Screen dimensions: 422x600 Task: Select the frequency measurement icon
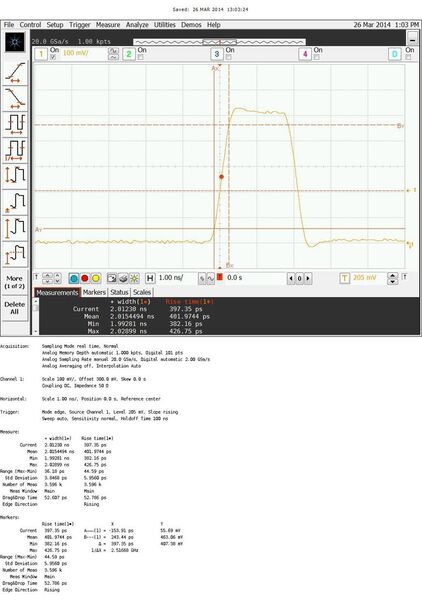pyautogui.click(x=15, y=150)
